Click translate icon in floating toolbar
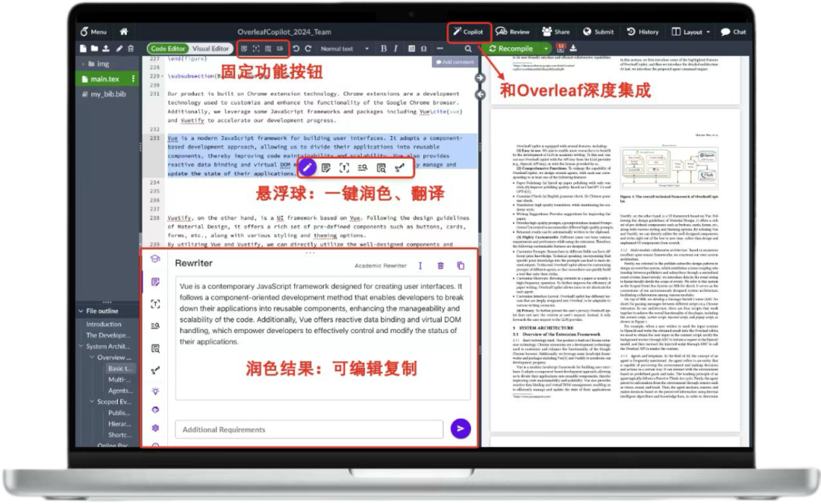This screenshot has height=504, width=821. click(x=344, y=168)
